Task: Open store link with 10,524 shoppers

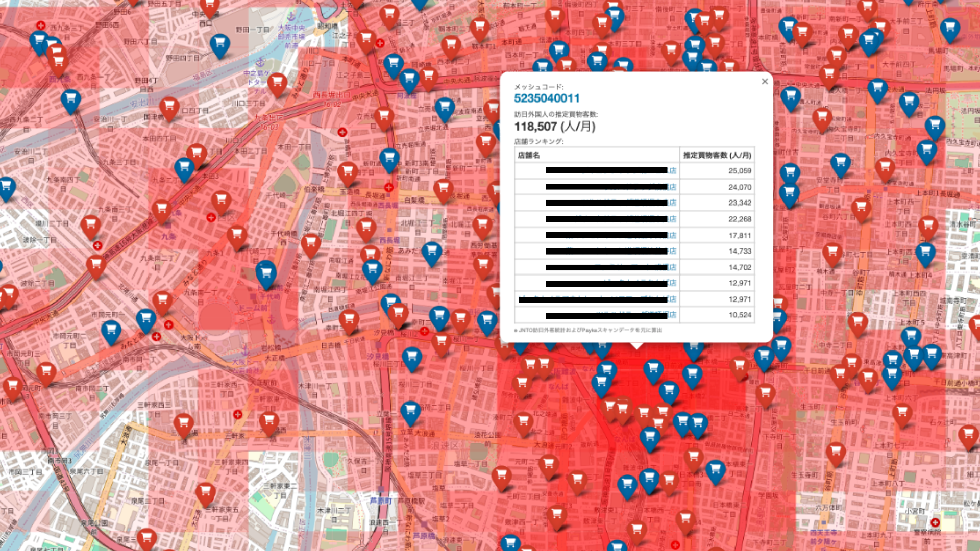Action: 673,315
